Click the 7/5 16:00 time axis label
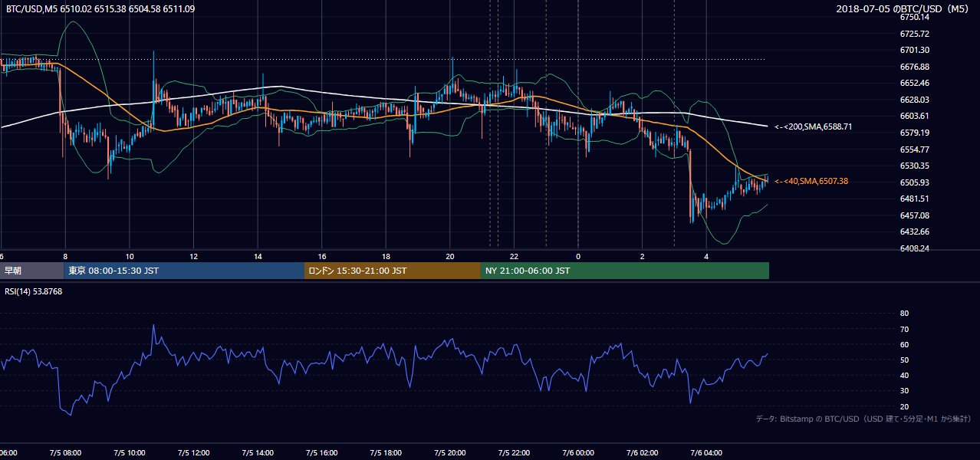Image resolution: width=980 pixels, height=460 pixels. (321, 453)
